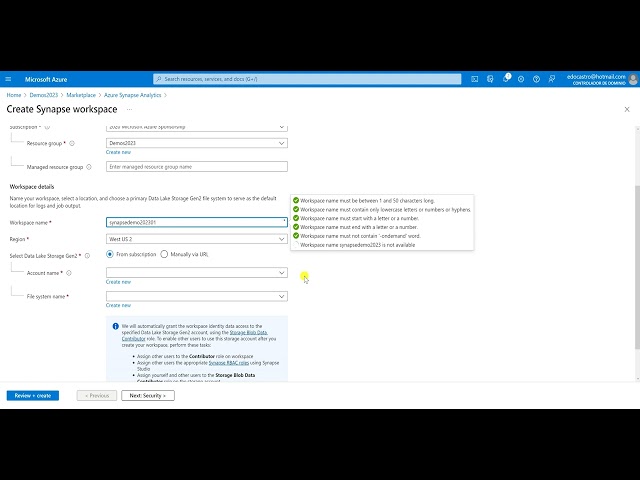Open the ellipsis menu beside the page title
Viewport: 640px width, 480px height.
tap(129, 109)
